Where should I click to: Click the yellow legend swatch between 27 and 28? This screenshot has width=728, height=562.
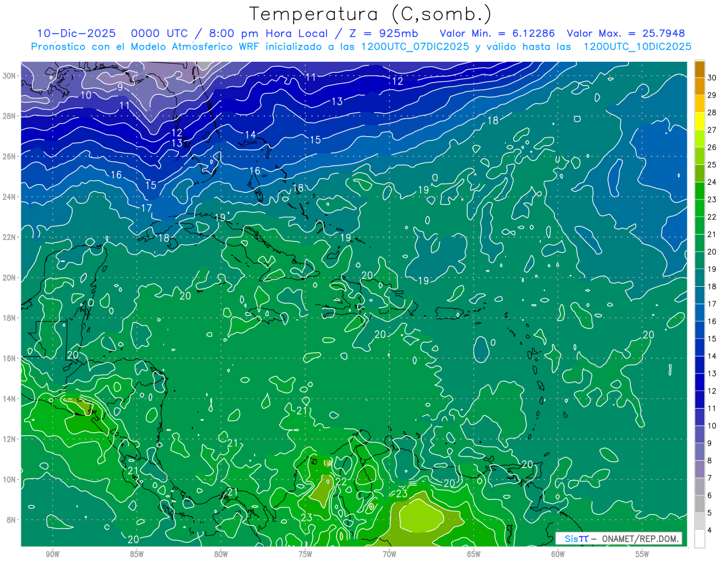click(x=699, y=121)
